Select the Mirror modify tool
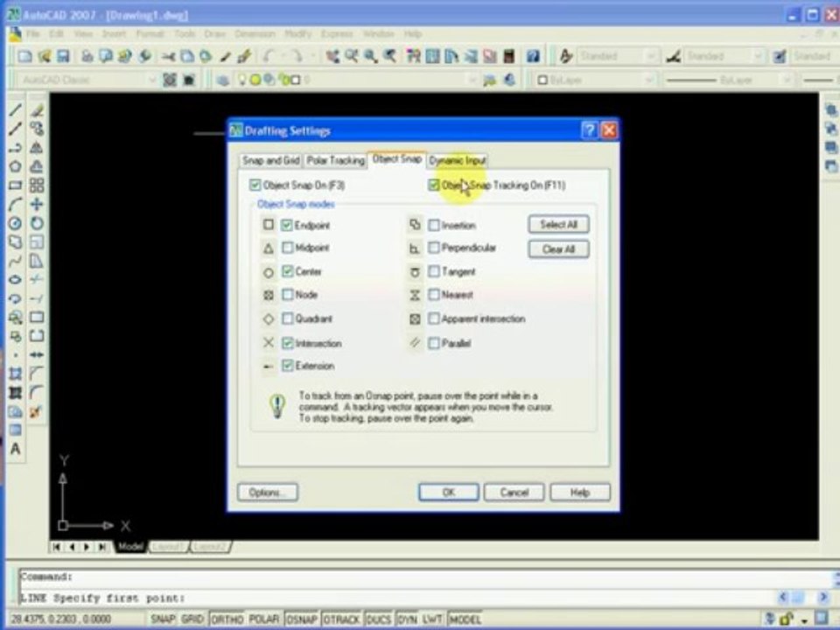Image resolution: width=840 pixels, height=630 pixels. pyautogui.click(x=37, y=147)
